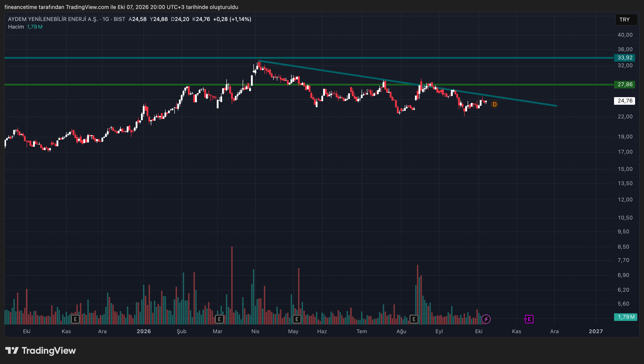Click the A24,58 open value in header
The image size is (644, 364).
138,19
